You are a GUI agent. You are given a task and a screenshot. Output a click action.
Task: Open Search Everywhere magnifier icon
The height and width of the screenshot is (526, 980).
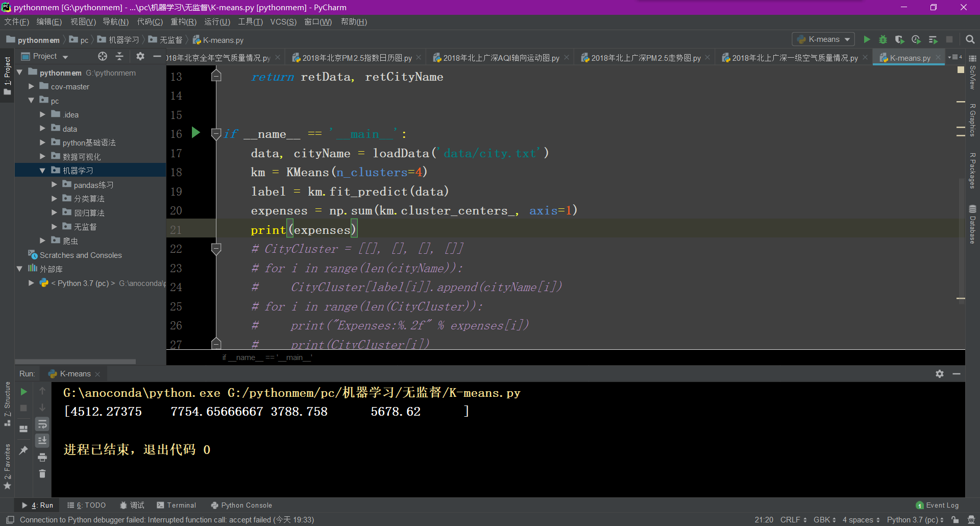pos(970,39)
